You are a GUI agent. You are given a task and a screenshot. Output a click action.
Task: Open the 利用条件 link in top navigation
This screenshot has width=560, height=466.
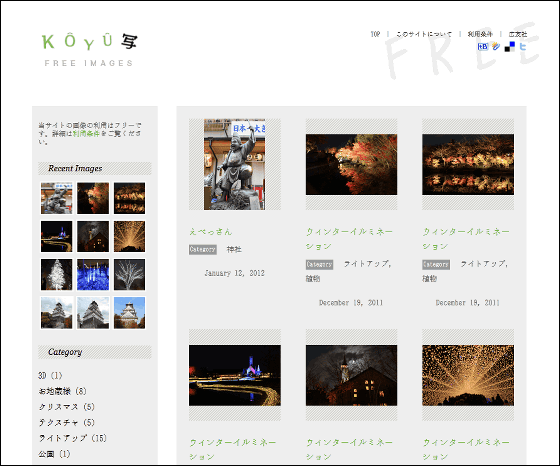(x=480, y=34)
